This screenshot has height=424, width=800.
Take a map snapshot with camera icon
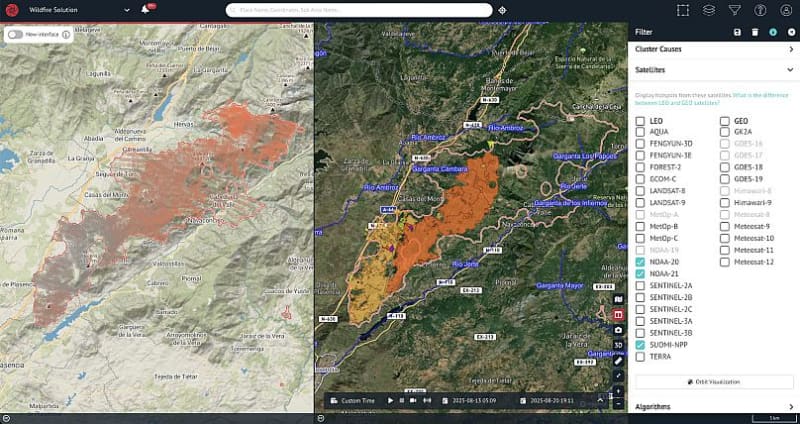(x=619, y=329)
